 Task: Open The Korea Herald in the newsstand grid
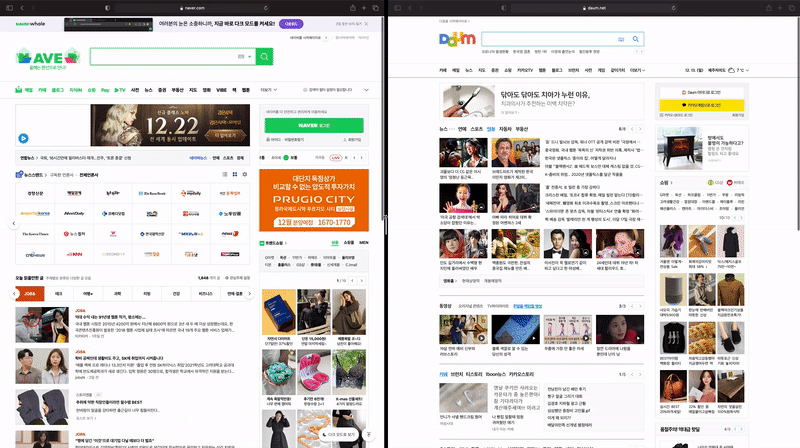(152, 193)
